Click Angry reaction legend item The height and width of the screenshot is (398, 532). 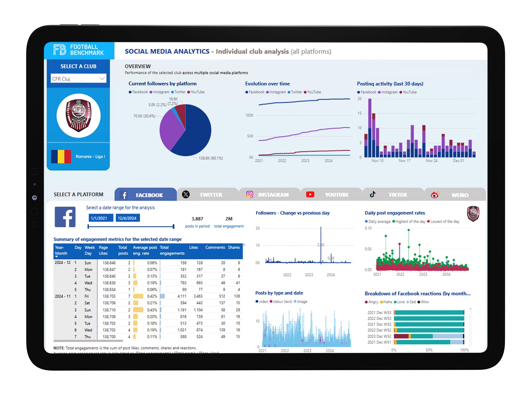pyautogui.click(x=371, y=302)
